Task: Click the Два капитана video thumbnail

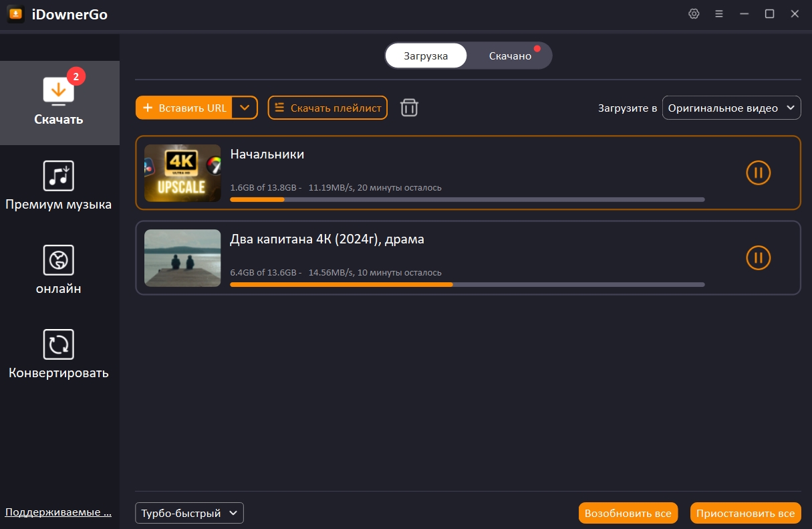Action: pyautogui.click(x=182, y=258)
